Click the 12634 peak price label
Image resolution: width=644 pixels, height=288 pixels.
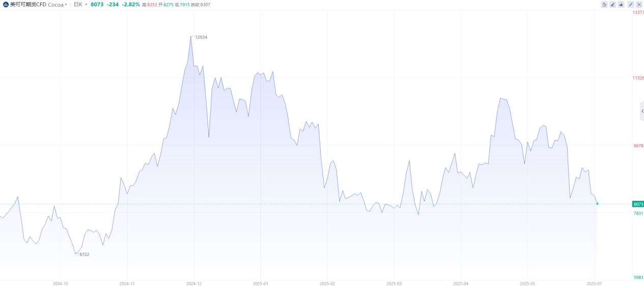coord(201,37)
